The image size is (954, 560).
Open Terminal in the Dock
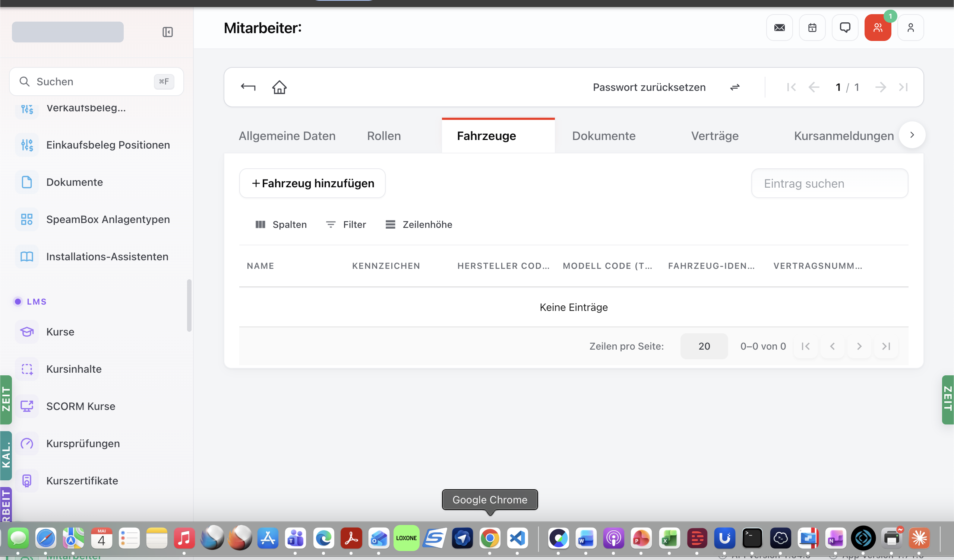click(752, 538)
